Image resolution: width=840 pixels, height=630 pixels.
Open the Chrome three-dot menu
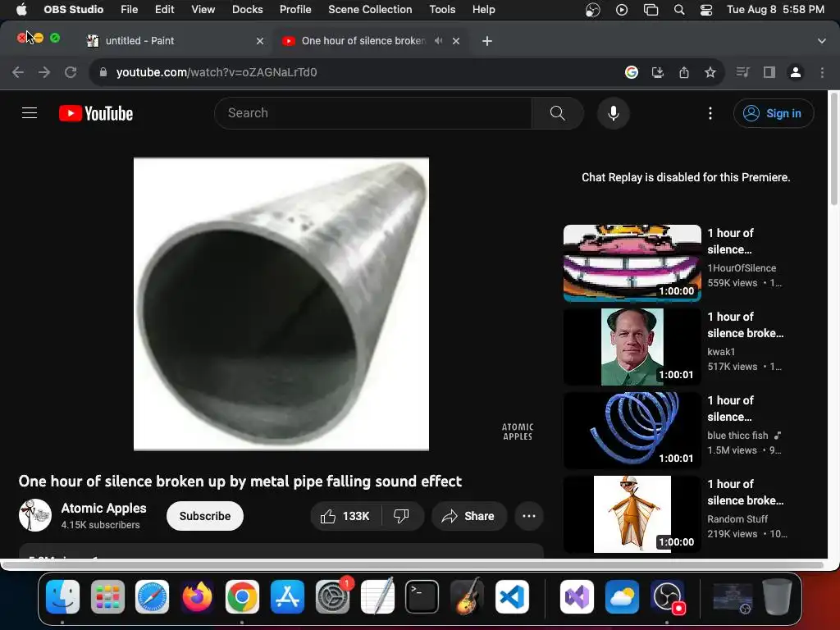822,72
